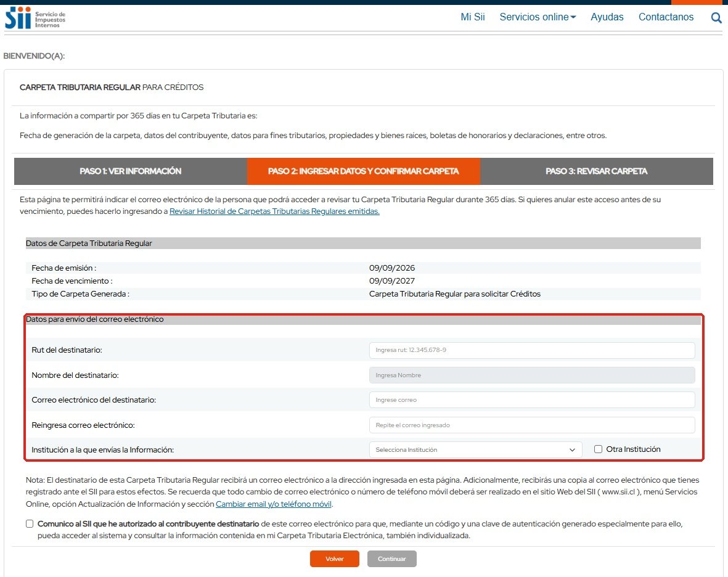Select the expiration date 09/09/2027
Image resolution: width=728 pixels, height=577 pixels.
point(392,281)
